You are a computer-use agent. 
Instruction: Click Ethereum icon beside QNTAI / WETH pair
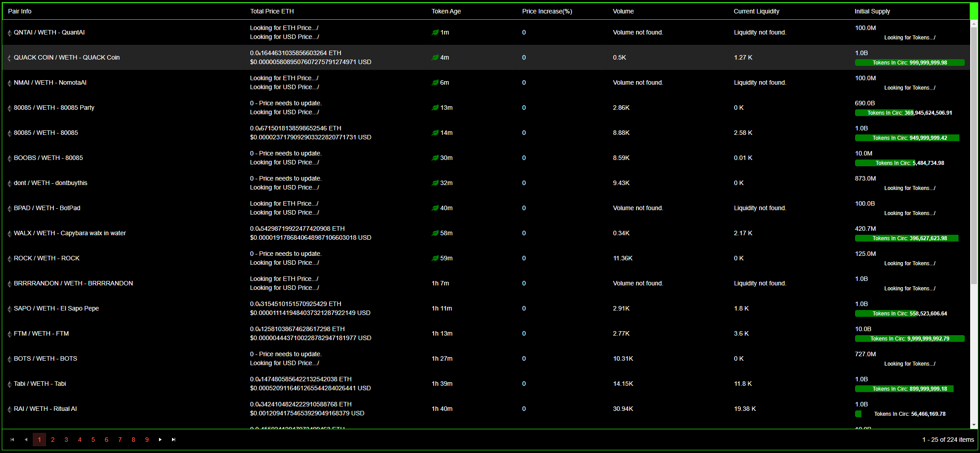click(x=9, y=33)
